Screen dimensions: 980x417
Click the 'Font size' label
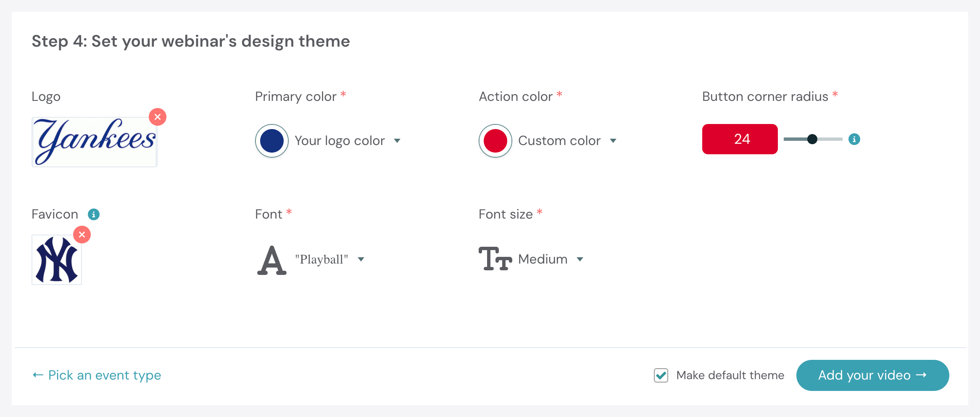[506, 214]
